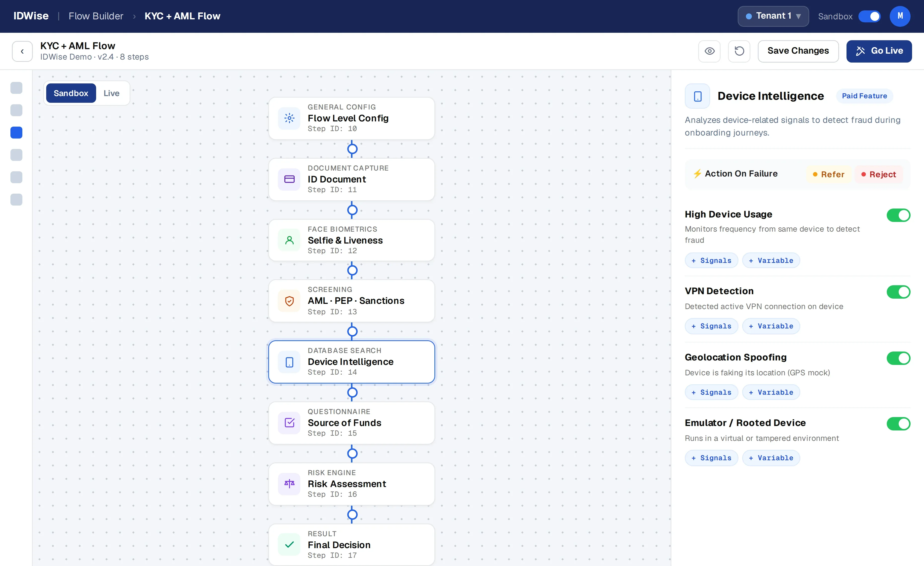Click connector node below Flow Level Config
This screenshot has height=566, width=924.
coord(352,149)
